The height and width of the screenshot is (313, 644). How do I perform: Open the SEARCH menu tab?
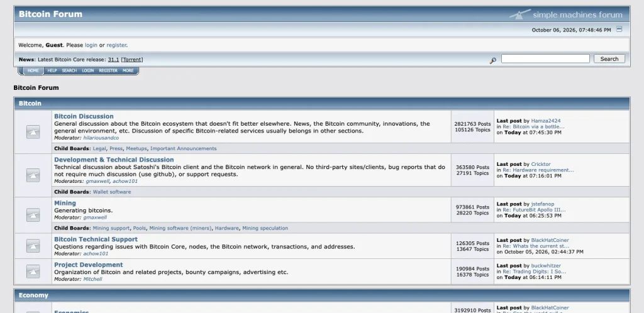(x=69, y=70)
